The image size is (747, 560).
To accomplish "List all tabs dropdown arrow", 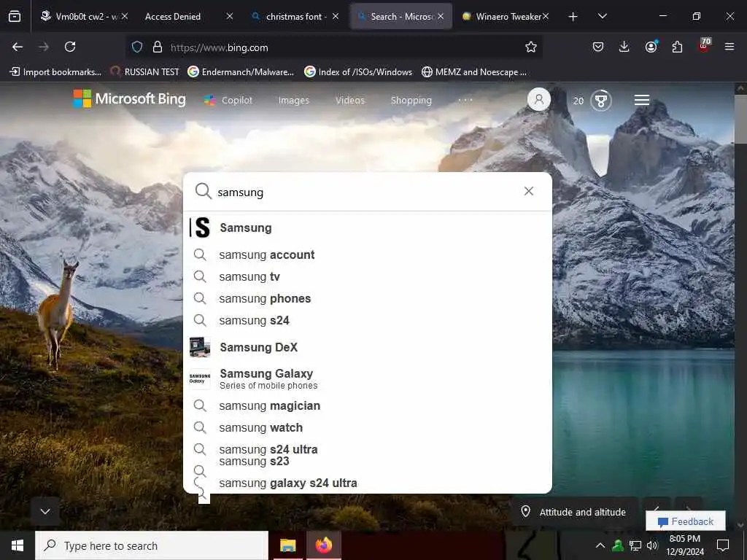I will pyautogui.click(x=602, y=16).
